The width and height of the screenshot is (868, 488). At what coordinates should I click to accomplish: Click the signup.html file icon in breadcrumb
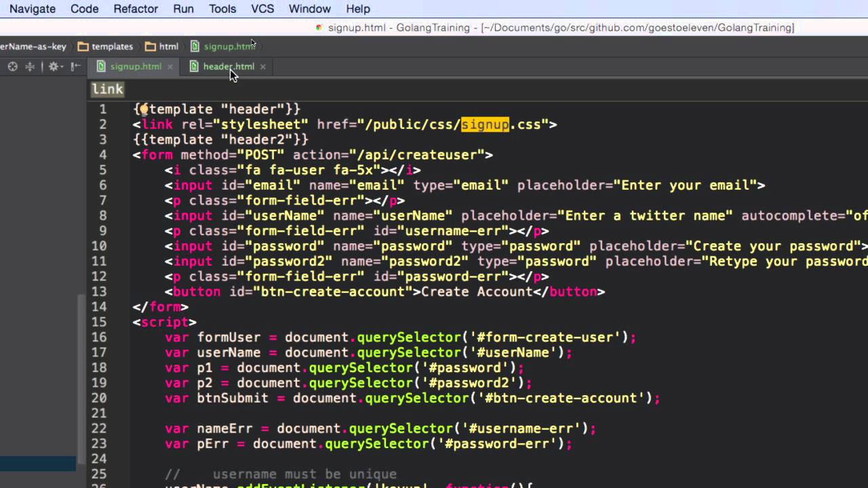[x=195, y=47]
